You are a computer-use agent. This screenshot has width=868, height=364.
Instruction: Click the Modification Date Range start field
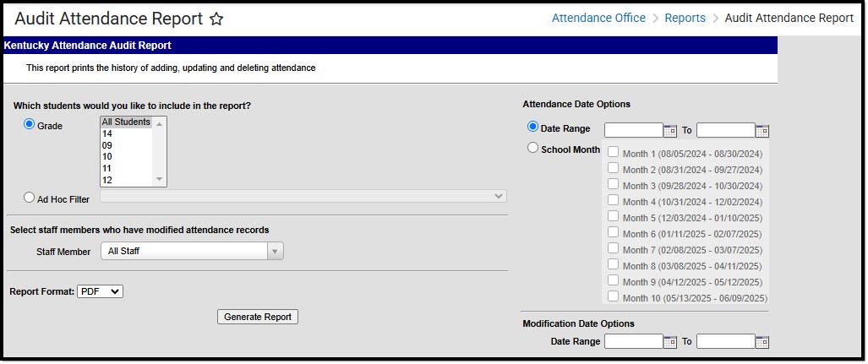pos(634,341)
